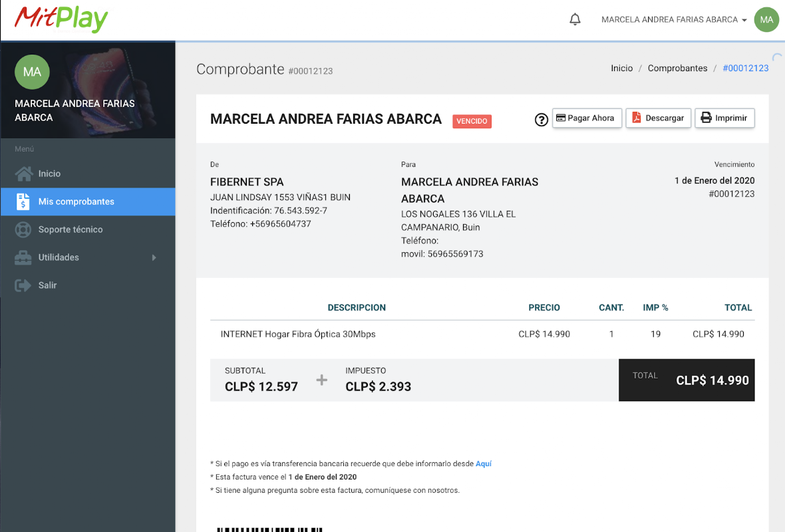Click the lifebuoy icon for Soporte técnico
Viewport: 785px width, 532px height.
[x=23, y=229]
